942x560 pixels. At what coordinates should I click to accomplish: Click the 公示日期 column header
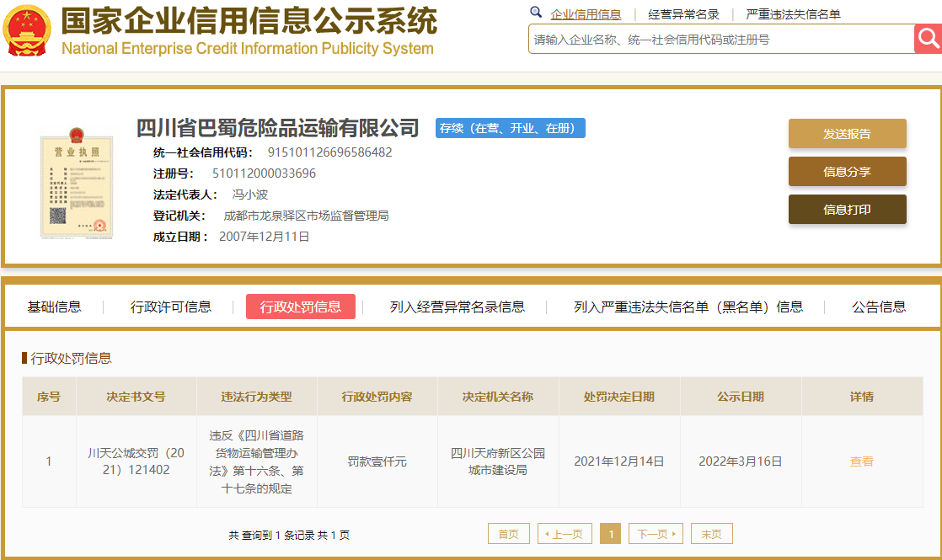[741, 397]
